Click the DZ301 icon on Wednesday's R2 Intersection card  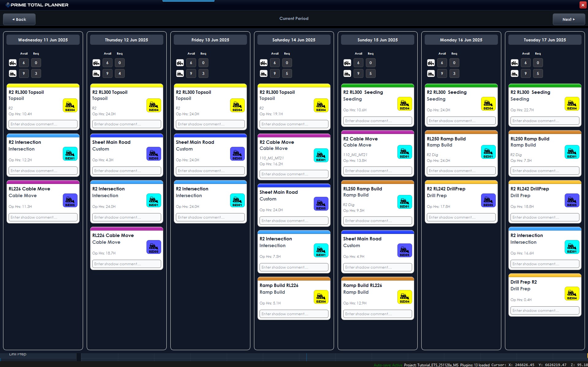70,154
